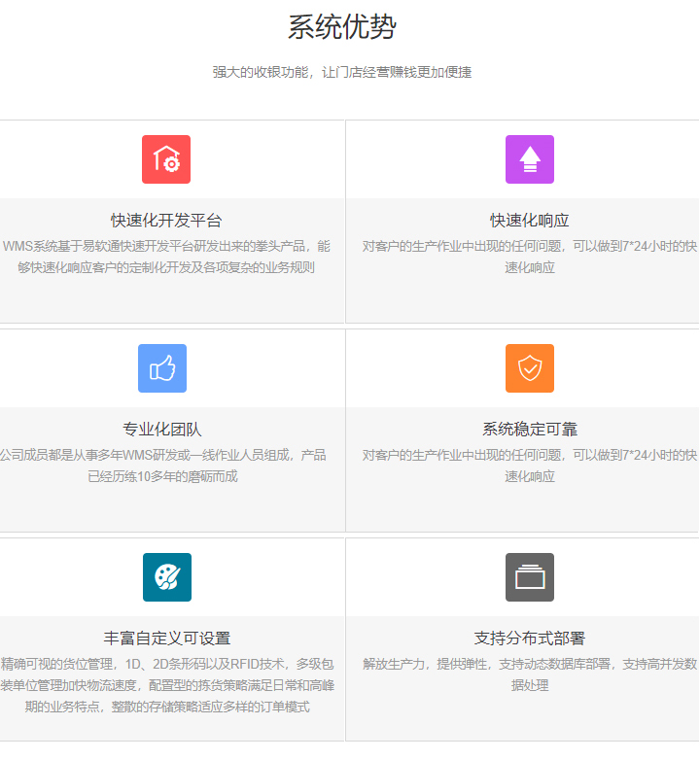Click the teal paint palette icon
The width and height of the screenshot is (700, 760).
(x=166, y=577)
